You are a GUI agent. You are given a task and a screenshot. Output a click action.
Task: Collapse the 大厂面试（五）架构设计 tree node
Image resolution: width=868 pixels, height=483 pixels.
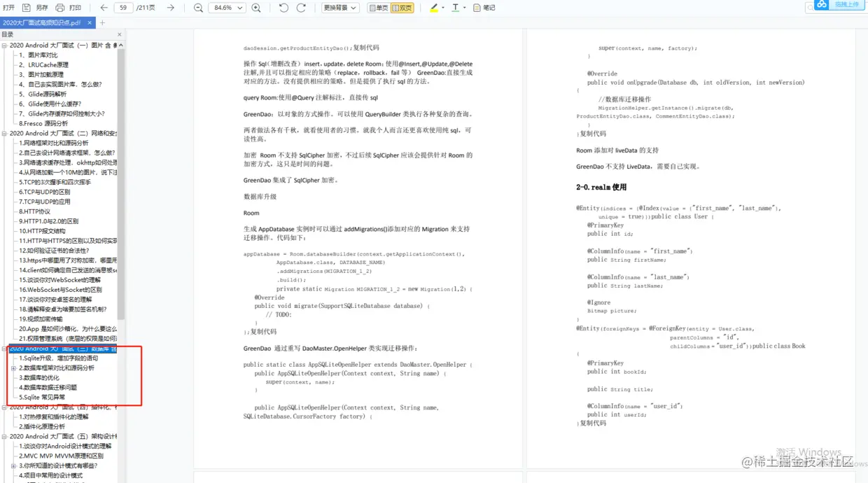coord(4,436)
